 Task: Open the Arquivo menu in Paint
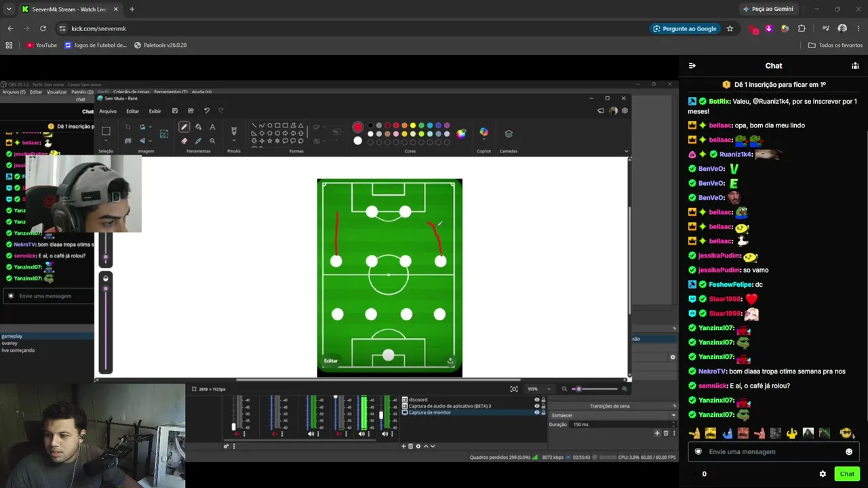[x=108, y=111]
